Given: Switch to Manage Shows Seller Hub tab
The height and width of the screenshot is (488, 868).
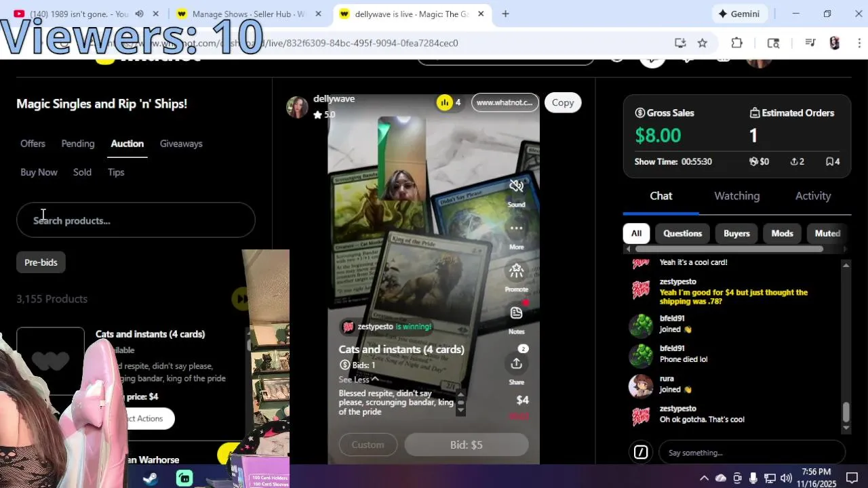Looking at the screenshot, I should pos(249,14).
